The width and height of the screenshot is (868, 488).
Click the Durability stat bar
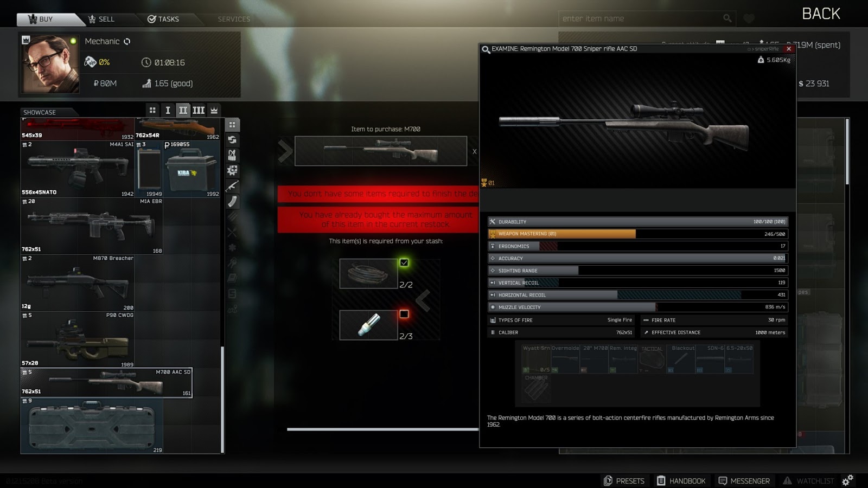point(638,222)
